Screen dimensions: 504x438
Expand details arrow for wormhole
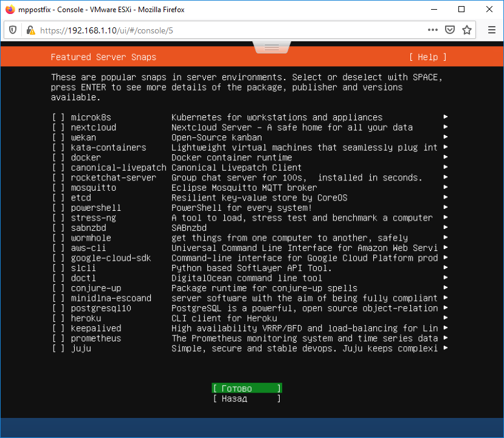[446, 238]
